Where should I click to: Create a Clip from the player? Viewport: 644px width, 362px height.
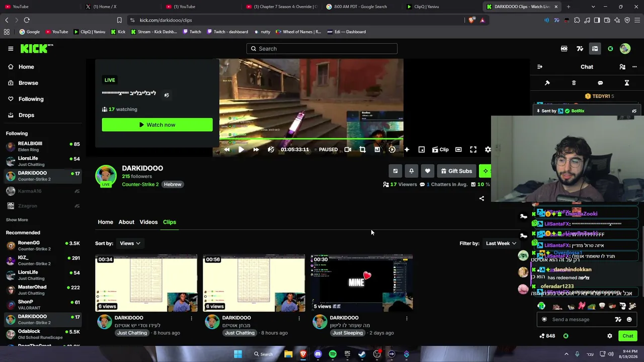tap(440, 149)
